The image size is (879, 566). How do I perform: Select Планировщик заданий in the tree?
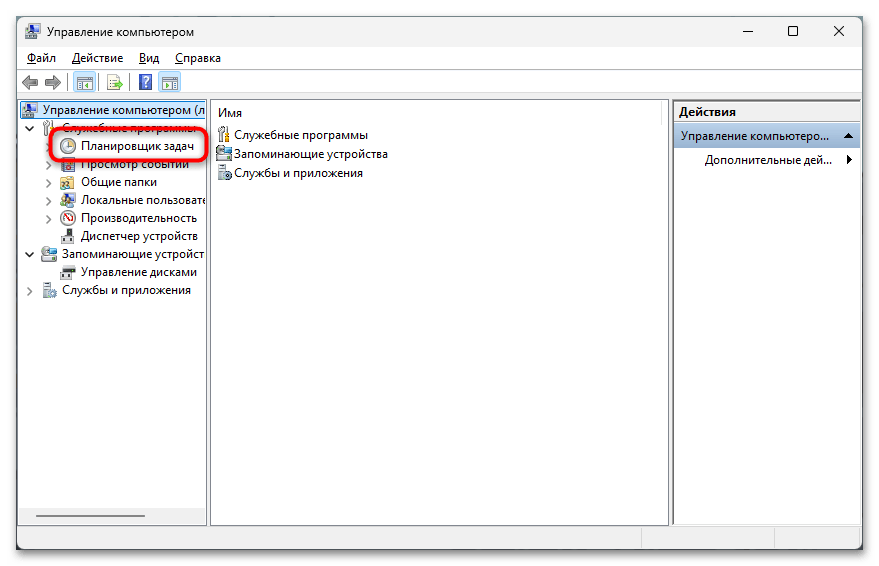click(x=137, y=146)
